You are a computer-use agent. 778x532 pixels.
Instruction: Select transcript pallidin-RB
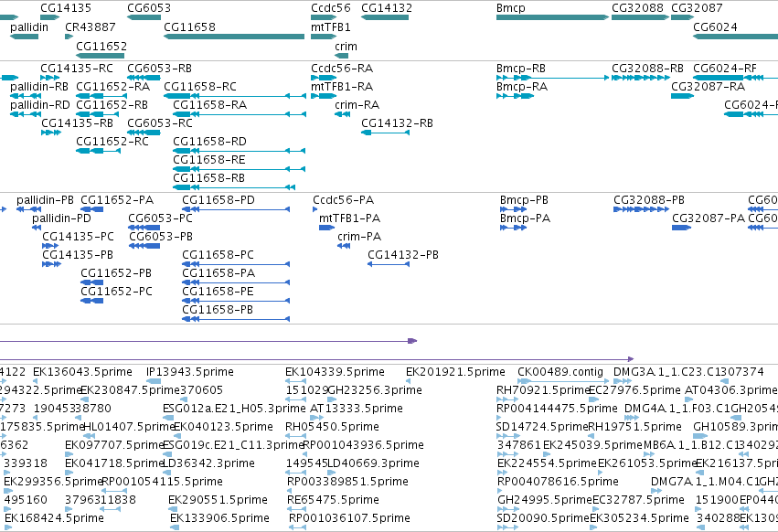26,96
